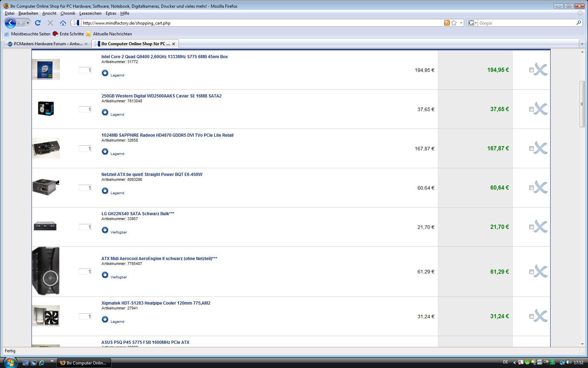Open Netzteil ATX be quiet! Straight Power link
Viewport: 588px width, 368px height.
click(x=152, y=175)
